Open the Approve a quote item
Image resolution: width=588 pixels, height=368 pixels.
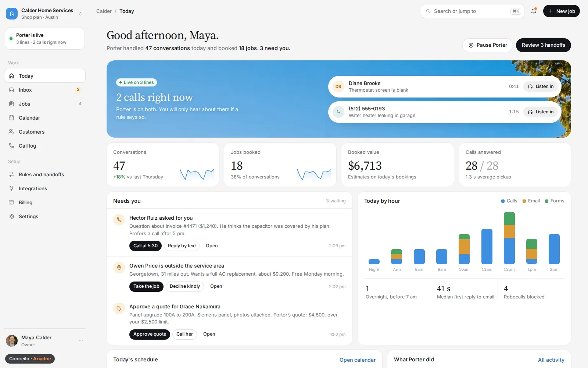point(209,334)
